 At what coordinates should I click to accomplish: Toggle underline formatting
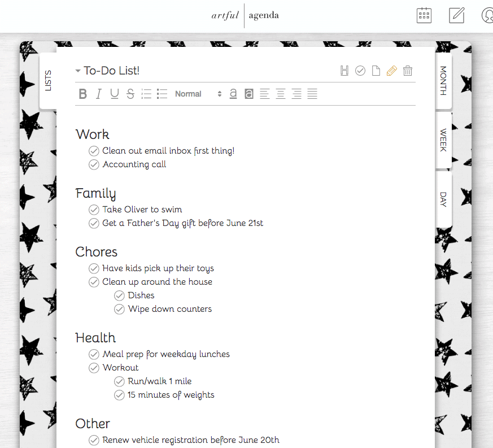115,94
